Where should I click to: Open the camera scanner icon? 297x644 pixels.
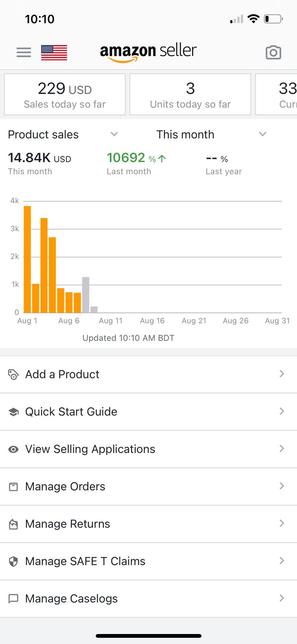click(x=273, y=52)
